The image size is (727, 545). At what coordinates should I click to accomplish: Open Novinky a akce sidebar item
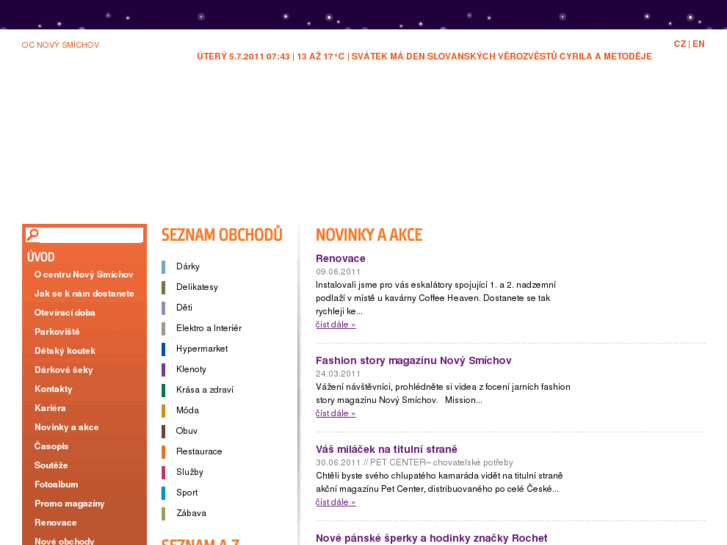tap(66, 427)
